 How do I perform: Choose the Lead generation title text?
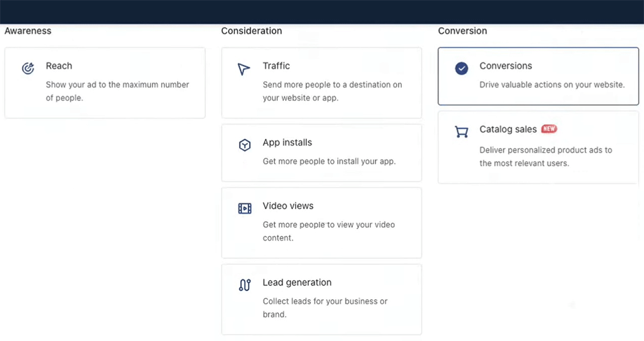297,282
